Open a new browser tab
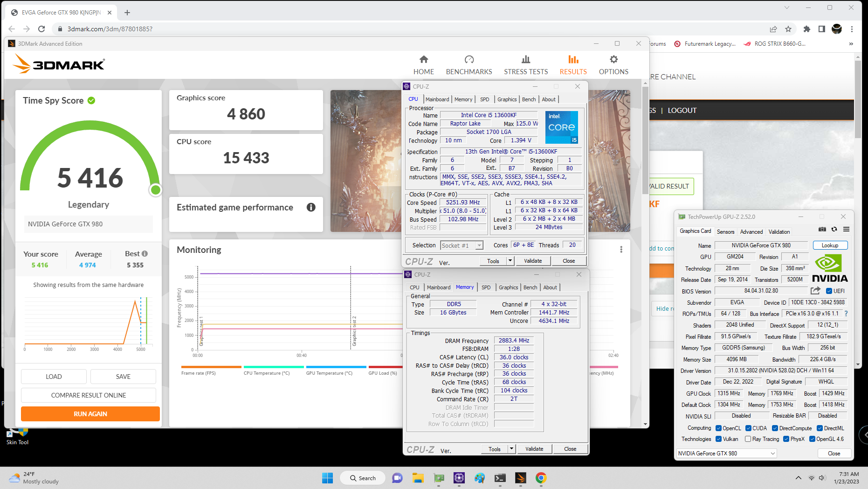 click(x=127, y=13)
